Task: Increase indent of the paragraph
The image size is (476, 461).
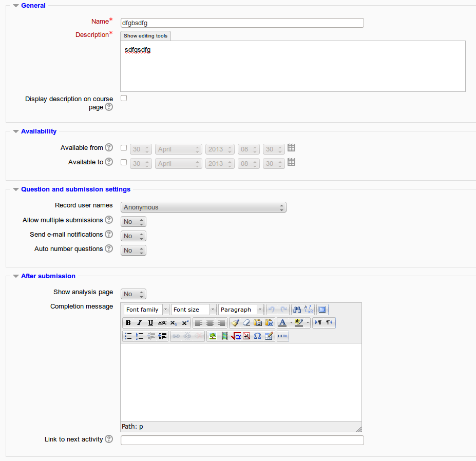Action: (x=162, y=336)
